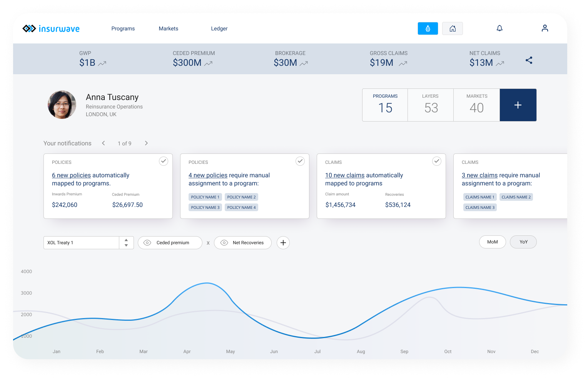Add another chart metric with plus circle
The image size is (588, 380).
283,243
